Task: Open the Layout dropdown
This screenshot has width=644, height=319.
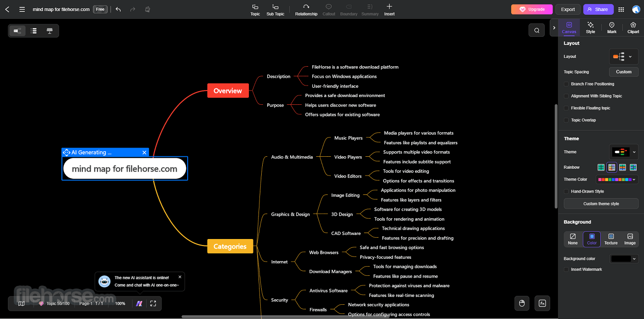Action: (x=624, y=57)
